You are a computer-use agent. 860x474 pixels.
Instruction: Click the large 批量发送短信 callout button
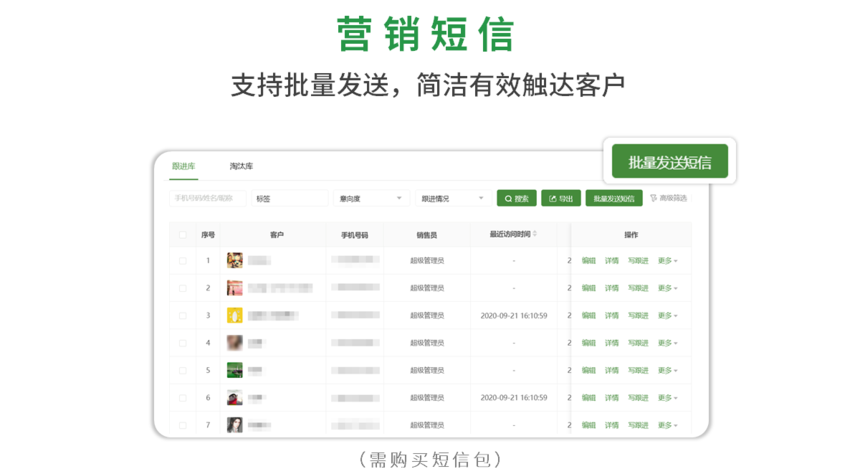click(670, 162)
